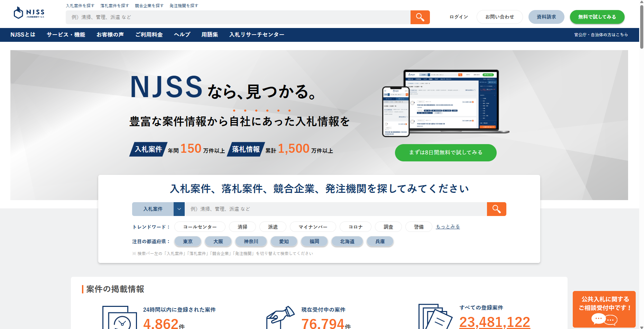This screenshot has width=644, height=329.
Task: Click the 4,862 count of 24-hour cases
Action: point(161,324)
